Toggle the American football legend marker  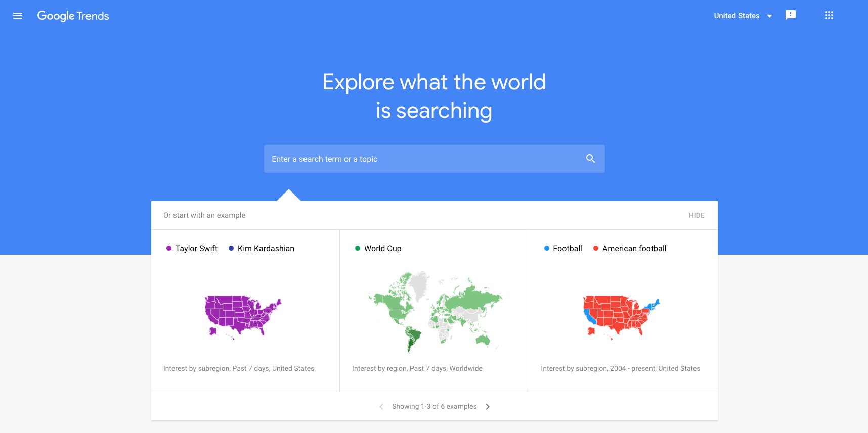tap(595, 249)
